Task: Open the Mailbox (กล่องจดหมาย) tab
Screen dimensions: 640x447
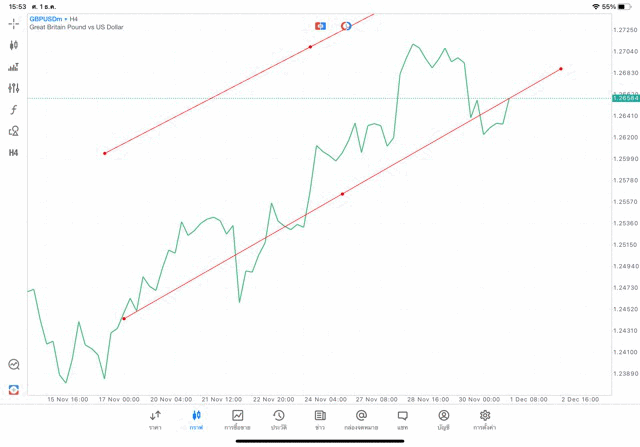Action: click(x=361, y=419)
